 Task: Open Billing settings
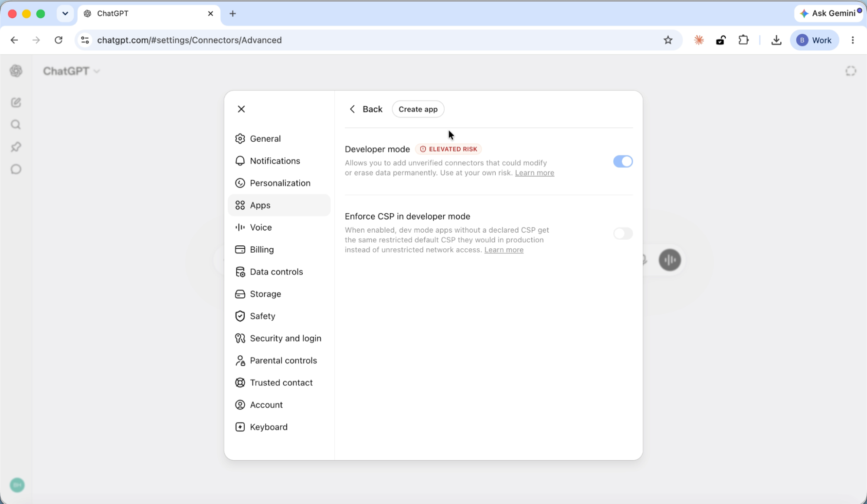(279, 250)
